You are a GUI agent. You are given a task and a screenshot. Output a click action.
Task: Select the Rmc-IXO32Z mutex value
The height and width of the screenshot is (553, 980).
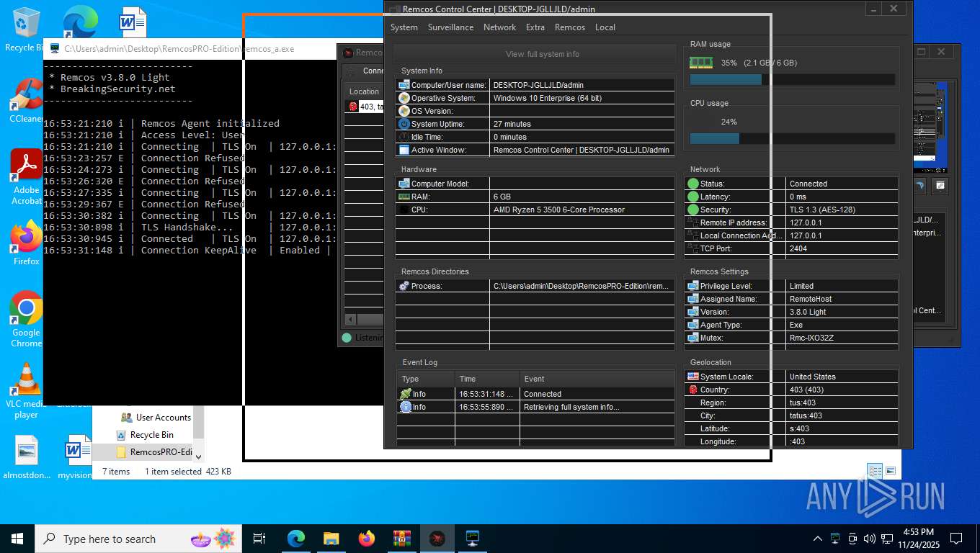(811, 338)
